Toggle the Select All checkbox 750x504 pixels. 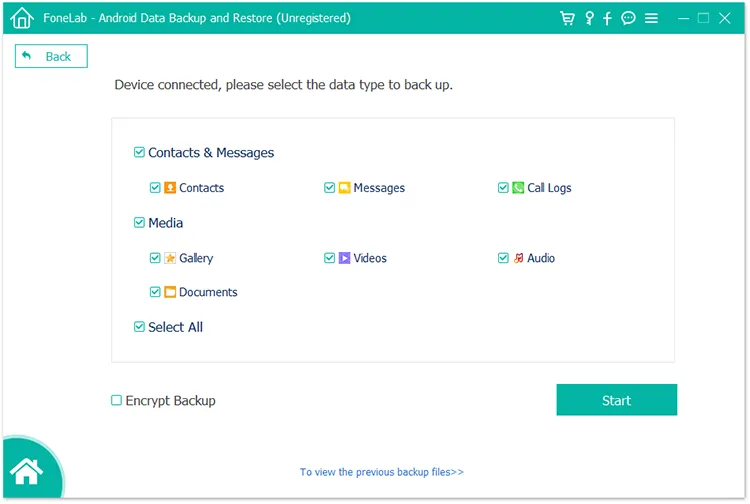[139, 327]
